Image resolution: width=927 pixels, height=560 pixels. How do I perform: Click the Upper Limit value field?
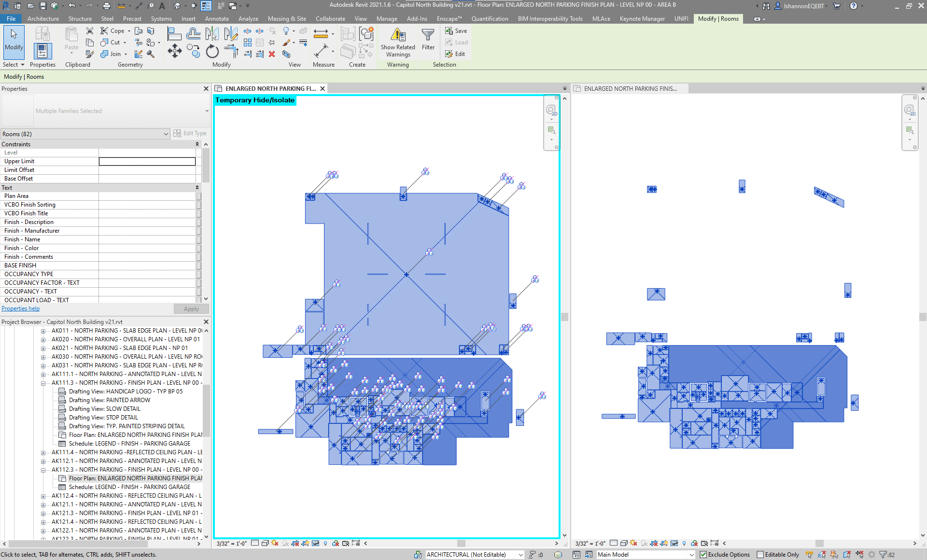tap(147, 161)
